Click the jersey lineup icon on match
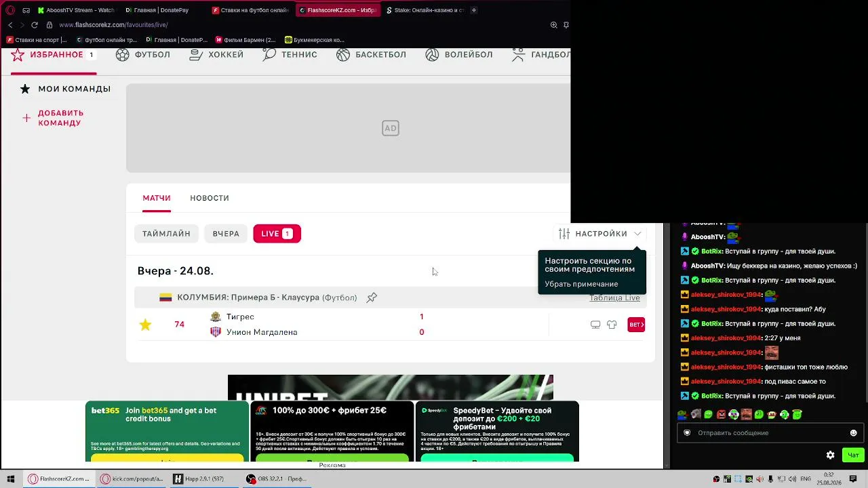Screen dimensions: 868x488 click(x=612, y=325)
